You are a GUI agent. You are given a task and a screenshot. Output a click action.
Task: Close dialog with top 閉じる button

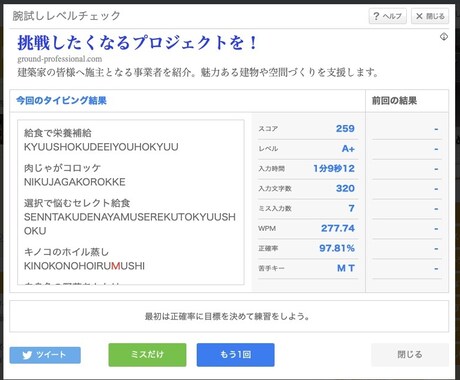[x=430, y=16]
